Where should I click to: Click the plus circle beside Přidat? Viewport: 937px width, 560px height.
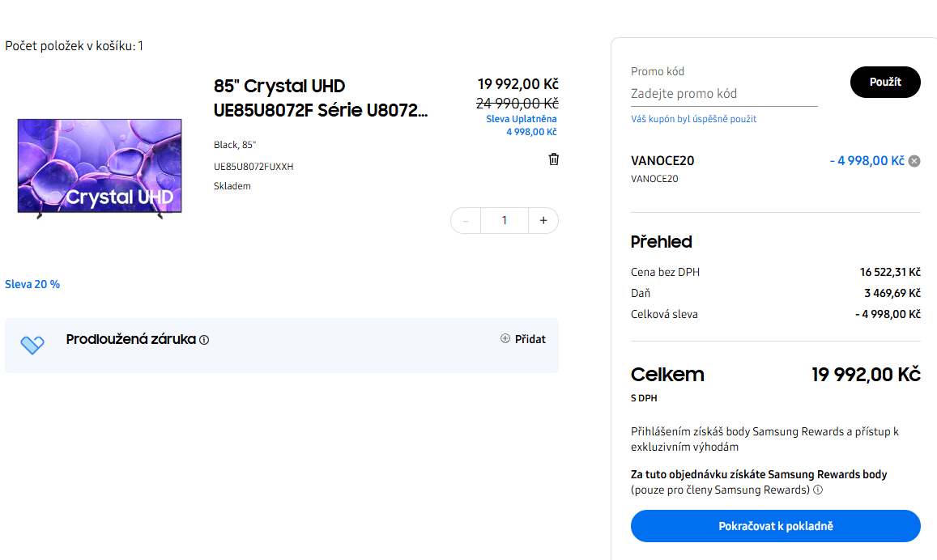505,339
